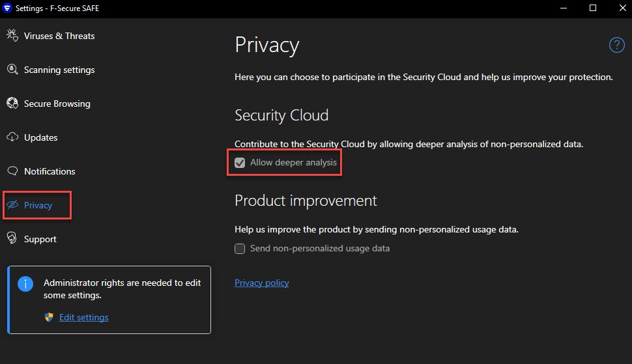
Task: Click the admin shield icon beside Edit settings
Action: 49,318
